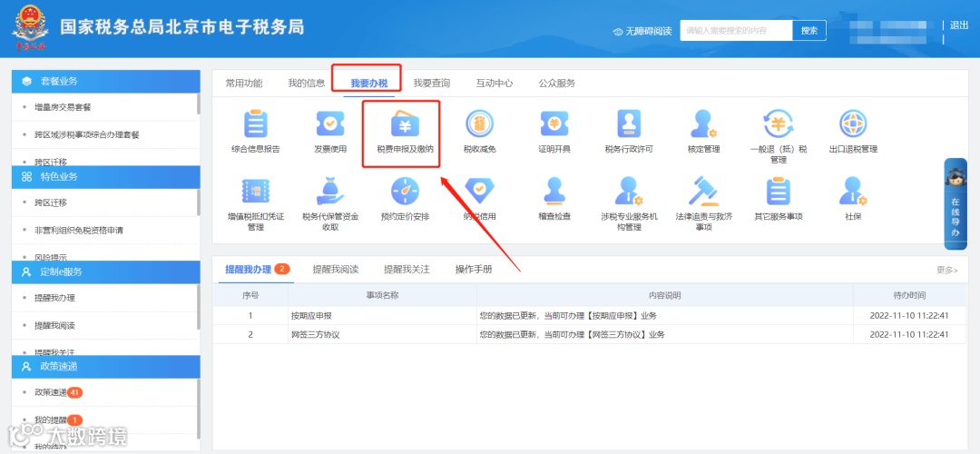Open 出口退税管理 icon
Screen dimensions: 980x454
[x=853, y=123]
